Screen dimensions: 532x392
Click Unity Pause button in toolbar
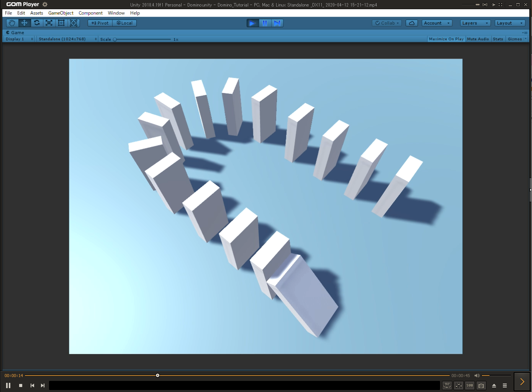point(265,23)
